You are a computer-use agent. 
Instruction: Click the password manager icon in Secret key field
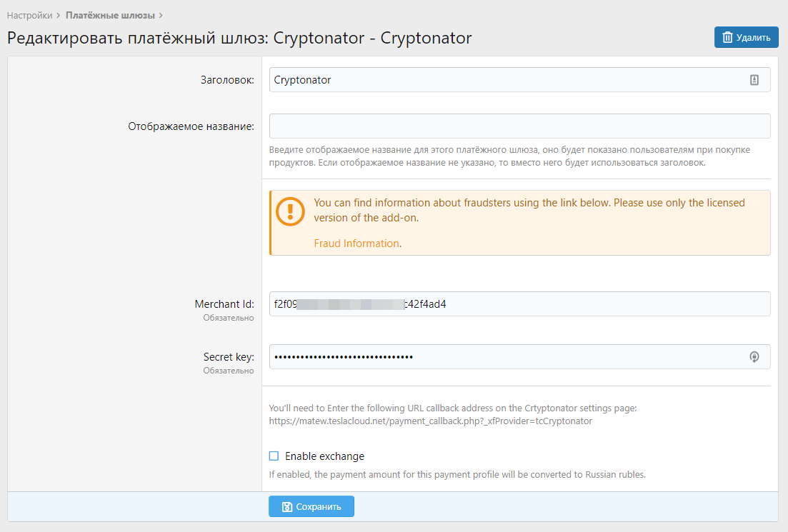[x=754, y=357]
